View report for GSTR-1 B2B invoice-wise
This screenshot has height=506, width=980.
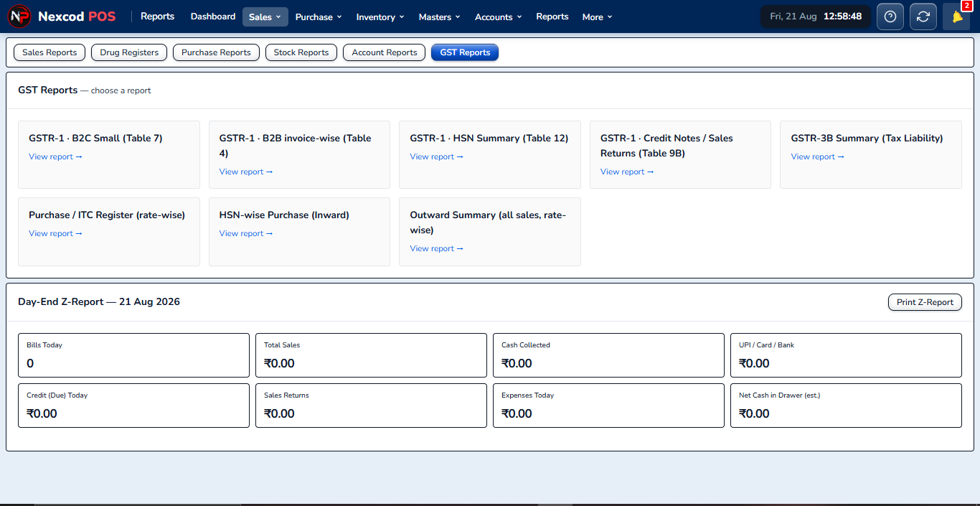tap(246, 172)
